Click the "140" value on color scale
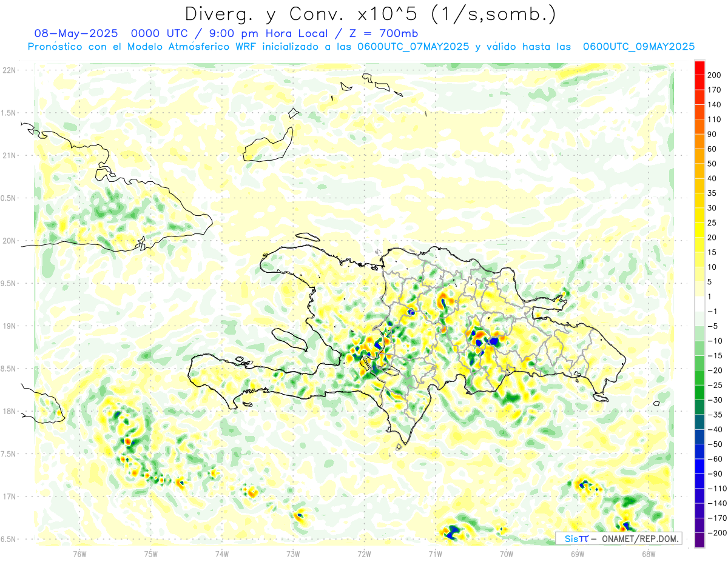Viewport: 728px width, 562px height. click(x=714, y=104)
